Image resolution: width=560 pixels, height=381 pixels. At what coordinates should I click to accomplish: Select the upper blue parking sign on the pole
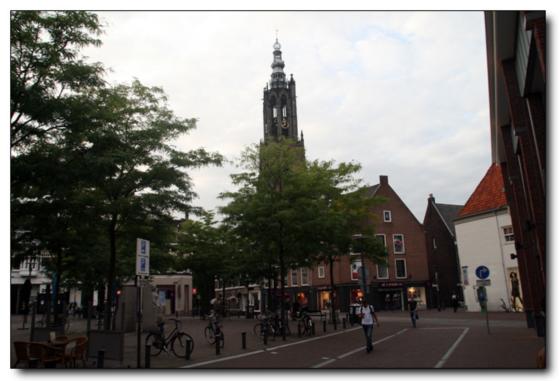(143, 247)
